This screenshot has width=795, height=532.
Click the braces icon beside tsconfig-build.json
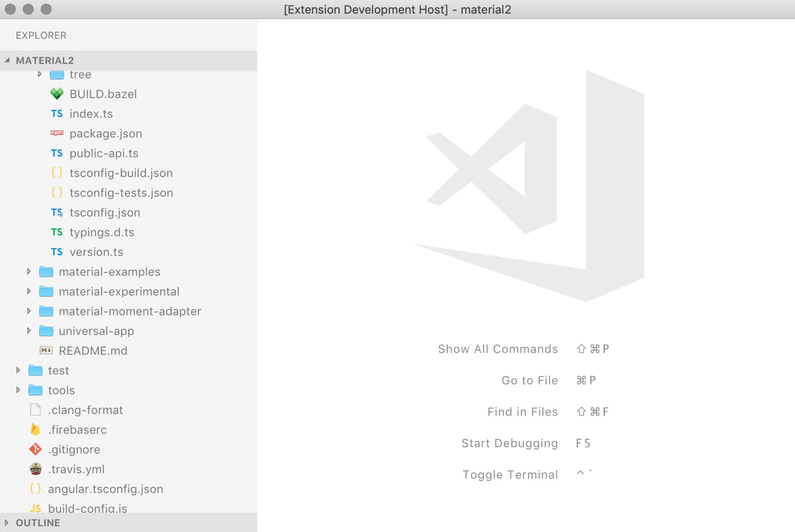pyautogui.click(x=57, y=173)
